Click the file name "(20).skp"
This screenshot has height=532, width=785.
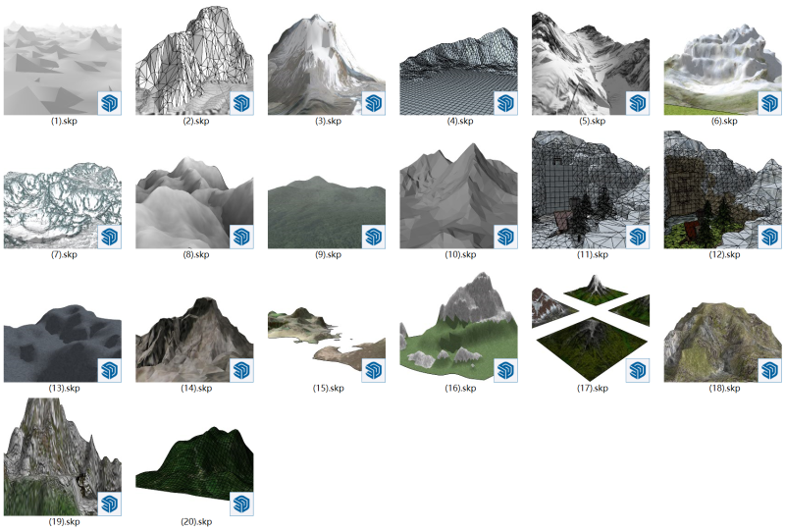(x=196, y=521)
